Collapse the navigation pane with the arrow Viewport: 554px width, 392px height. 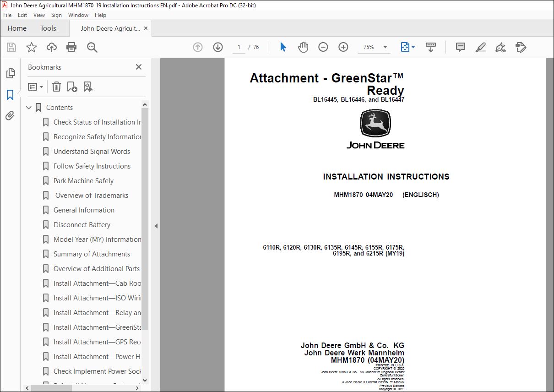[156, 226]
